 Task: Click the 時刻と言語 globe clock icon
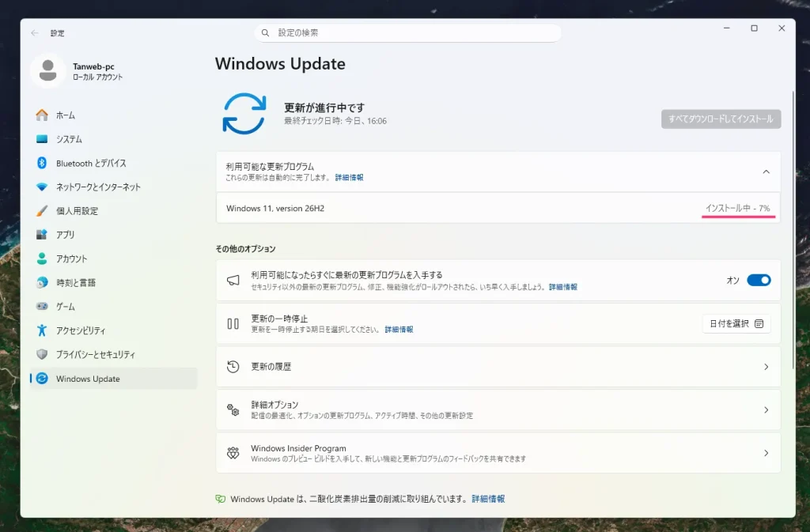[42, 282]
